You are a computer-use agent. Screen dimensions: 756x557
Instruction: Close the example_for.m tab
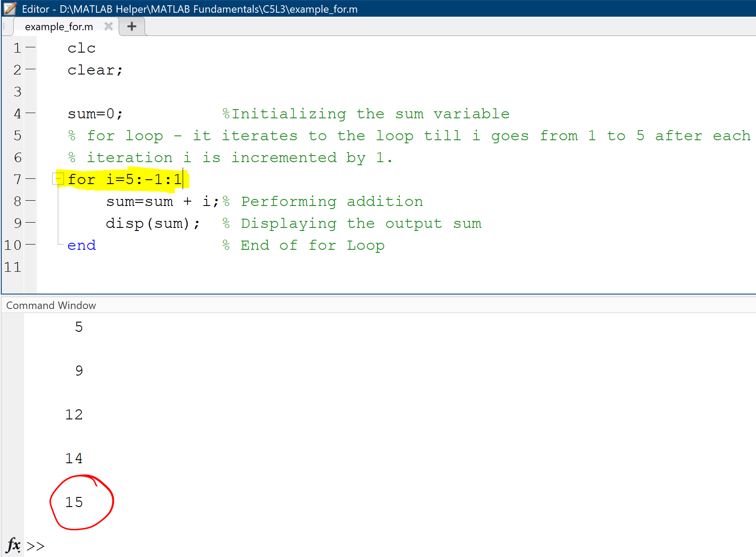(109, 26)
